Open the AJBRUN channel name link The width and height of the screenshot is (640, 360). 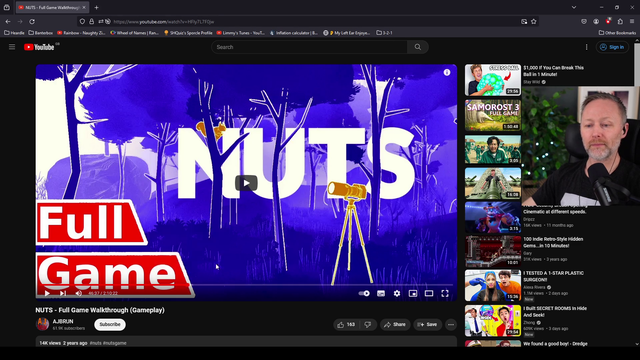click(x=63, y=321)
